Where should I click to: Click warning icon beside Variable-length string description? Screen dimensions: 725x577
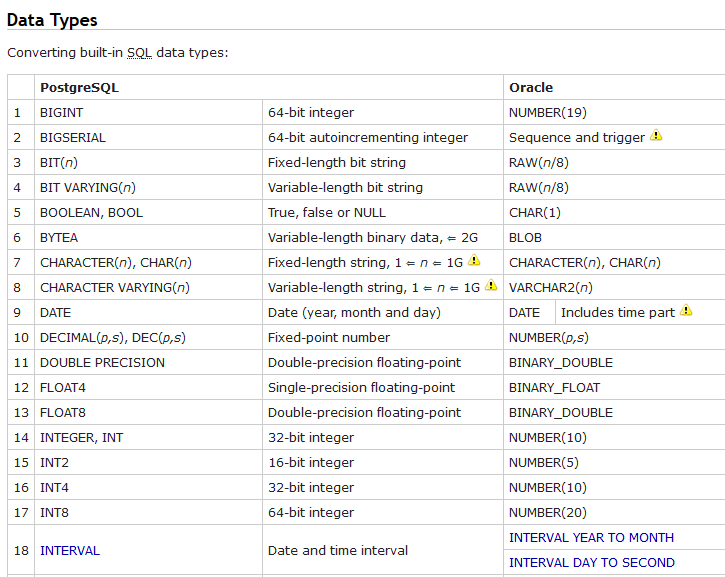[491, 285]
